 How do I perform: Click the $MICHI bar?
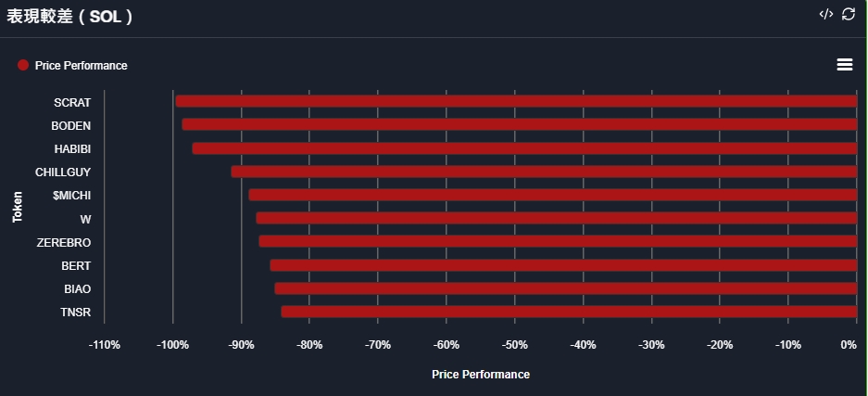coord(552,195)
